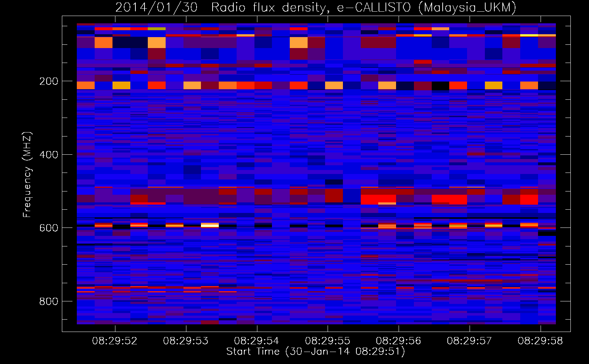This screenshot has width=589, height=364.
Task: Click the 08:29:58 time tick label
Action: tap(540, 341)
